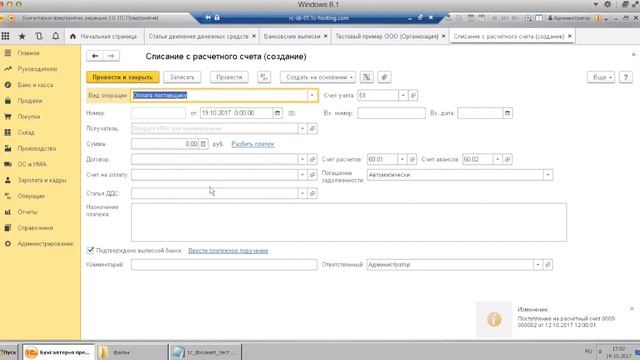Image resolution: width=640 pixels, height=360 pixels.
Task: Expand Ответственный dropdown arrow
Action: 538,264
